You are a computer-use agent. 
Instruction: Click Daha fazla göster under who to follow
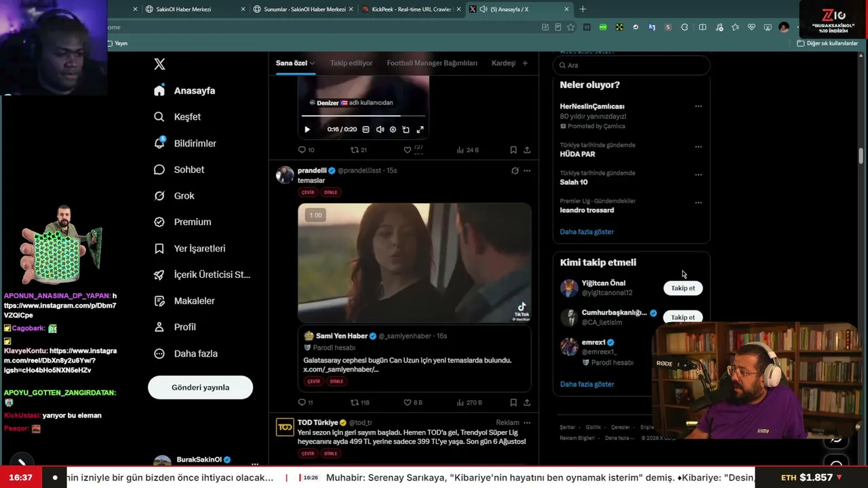click(x=587, y=384)
